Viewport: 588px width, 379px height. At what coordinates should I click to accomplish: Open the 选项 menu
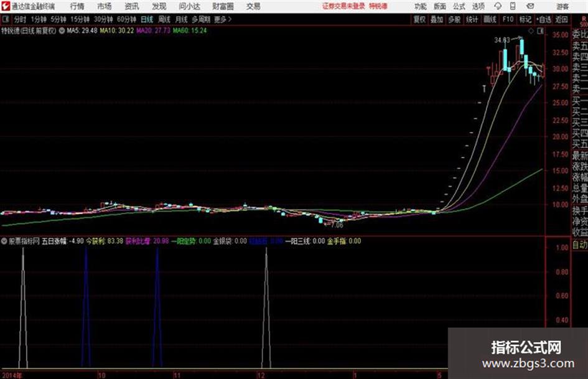(x=478, y=6)
